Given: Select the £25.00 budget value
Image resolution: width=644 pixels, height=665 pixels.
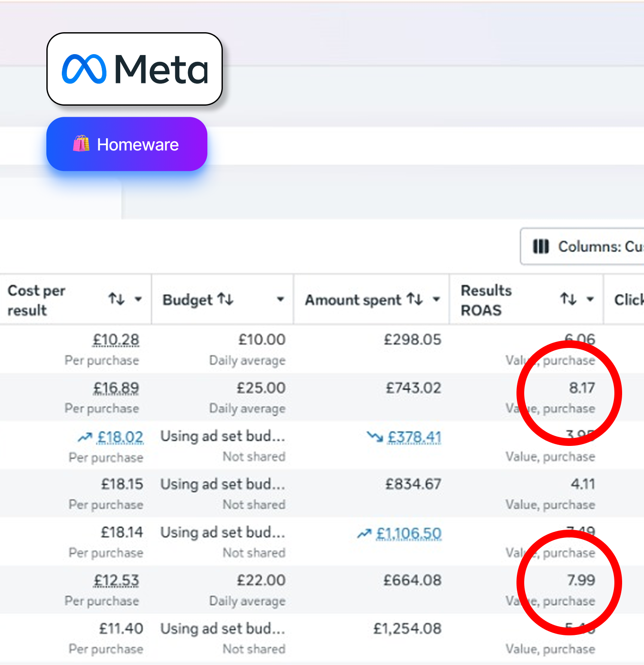Looking at the screenshot, I should [261, 388].
